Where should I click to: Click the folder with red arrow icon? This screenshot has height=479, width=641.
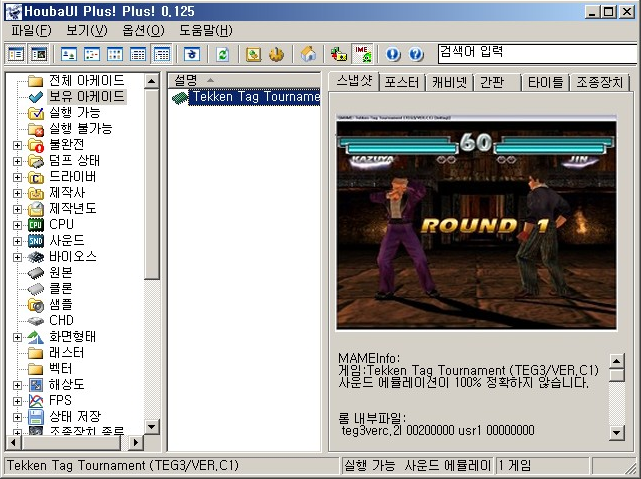coord(338,54)
